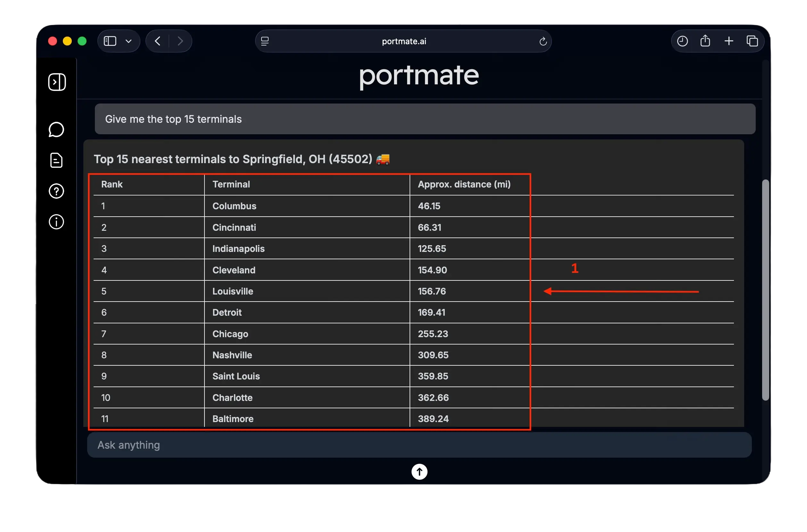Expand the portmate sidebar panel icon
Image resolution: width=807 pixels, height=532 pixels.
57,82
